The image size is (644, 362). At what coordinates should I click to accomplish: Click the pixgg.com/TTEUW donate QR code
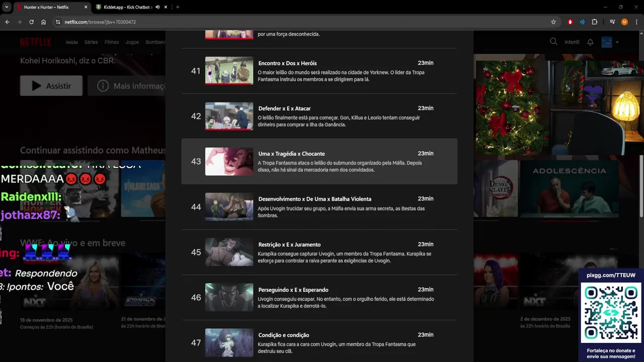click(611, 313)
